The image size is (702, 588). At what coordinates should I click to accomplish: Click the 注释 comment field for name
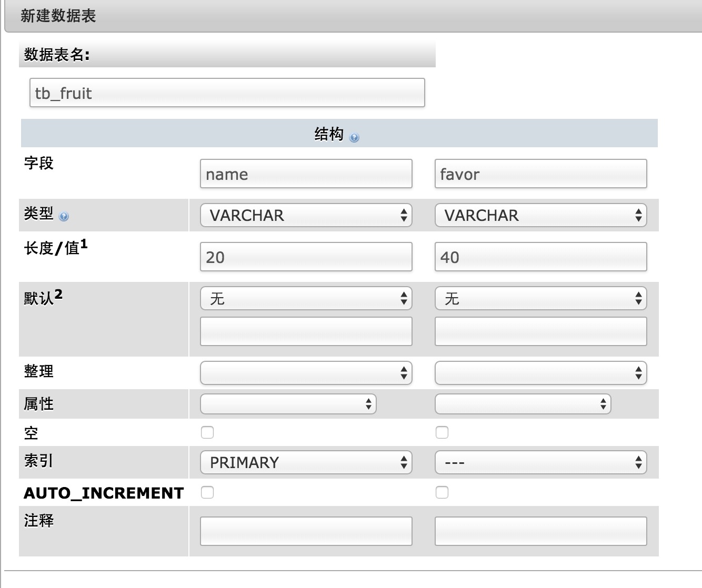tap(306, 531)
